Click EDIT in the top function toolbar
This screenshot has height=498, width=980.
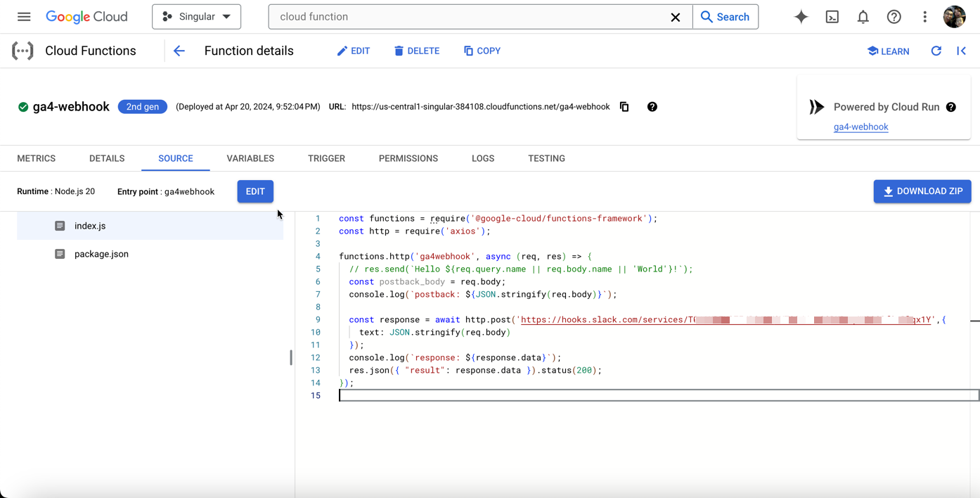coord(354,51)
